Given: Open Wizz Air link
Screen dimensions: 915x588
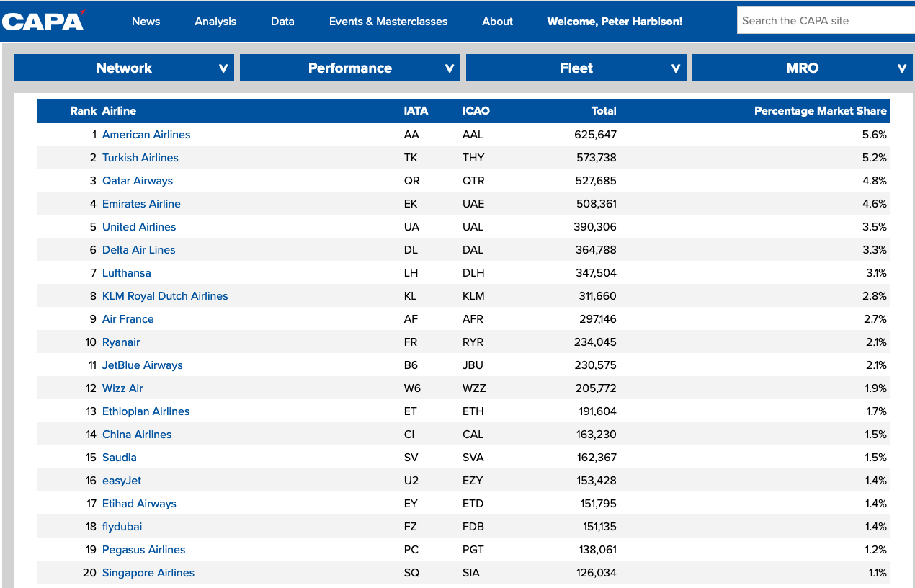Looking at the screenshot, I should coord(122,388).
